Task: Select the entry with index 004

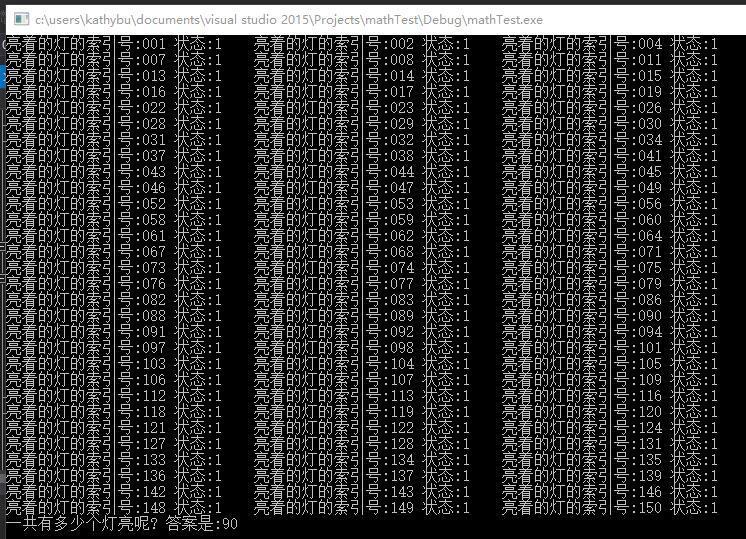Action: click(x=610, y=44)
